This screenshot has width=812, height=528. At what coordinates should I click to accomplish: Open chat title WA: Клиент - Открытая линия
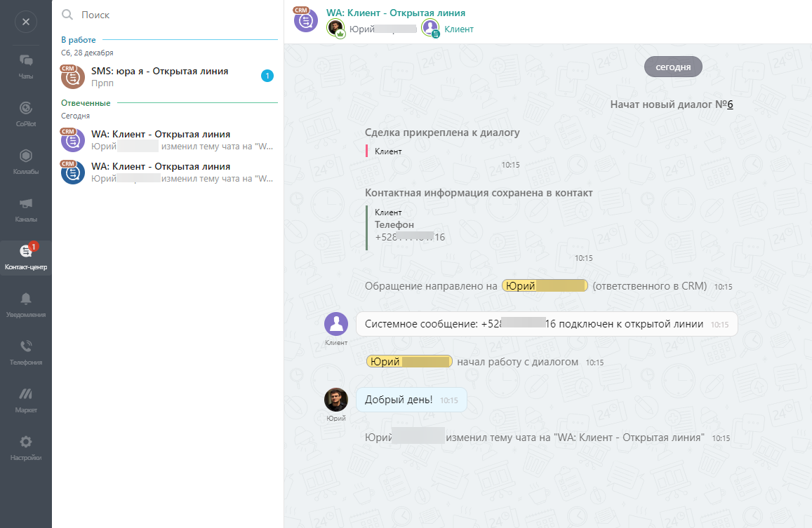(x=396, y=13)
